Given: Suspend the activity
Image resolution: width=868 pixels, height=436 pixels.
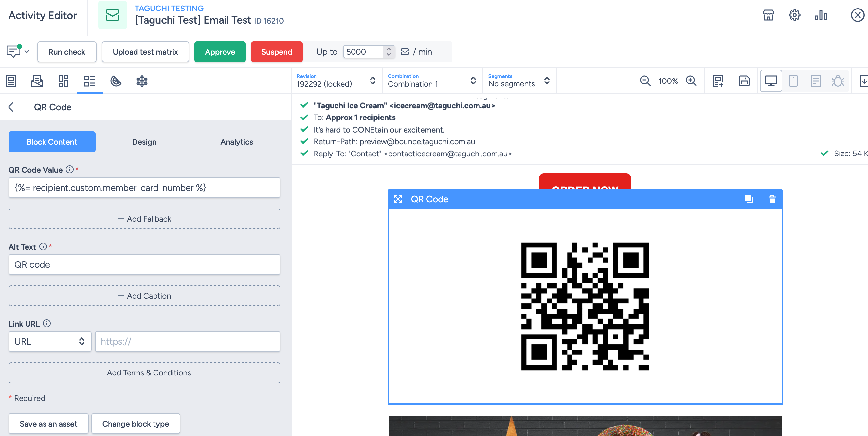Looking at the screenshot, I should 277,52.
